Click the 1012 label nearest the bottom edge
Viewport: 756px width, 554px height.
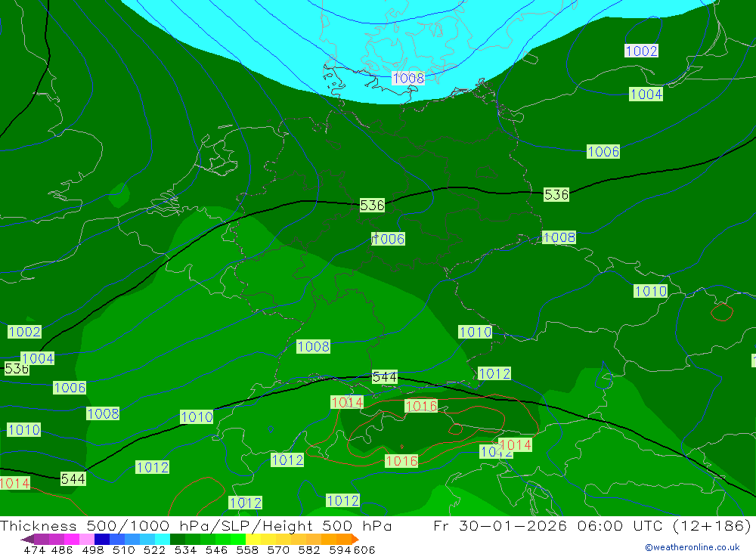pos(246,503)
